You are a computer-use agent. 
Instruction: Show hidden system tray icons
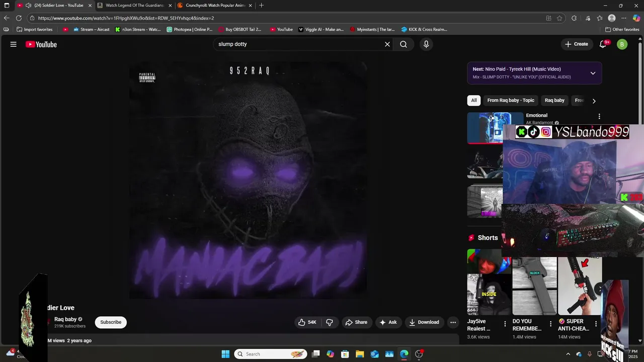[568, 354]
